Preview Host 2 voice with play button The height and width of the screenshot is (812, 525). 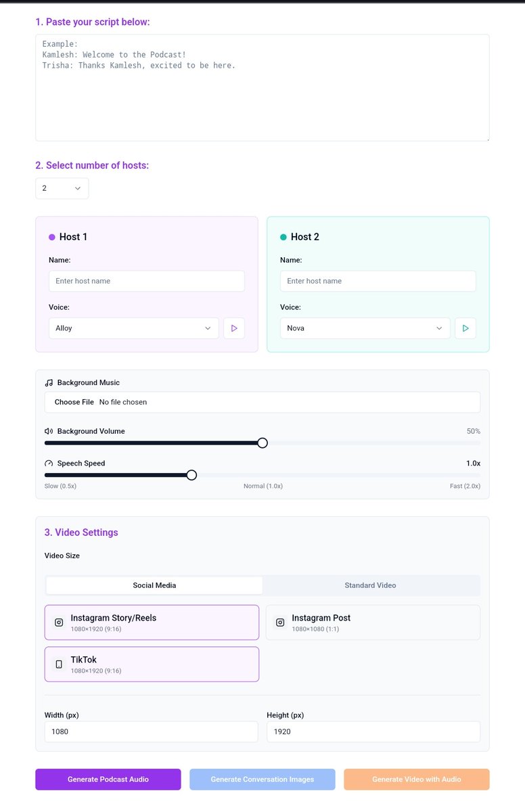pyautogui.click(x=465, y=328)
